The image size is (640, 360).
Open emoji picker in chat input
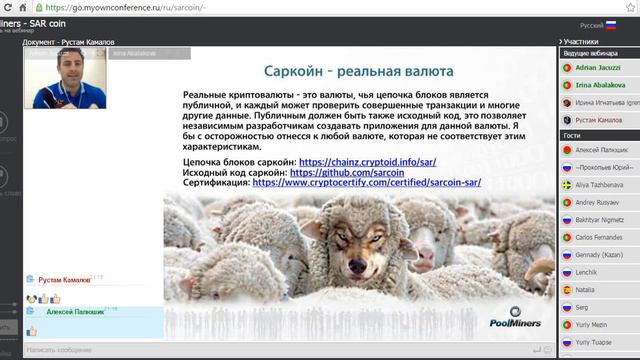(548, 350)
